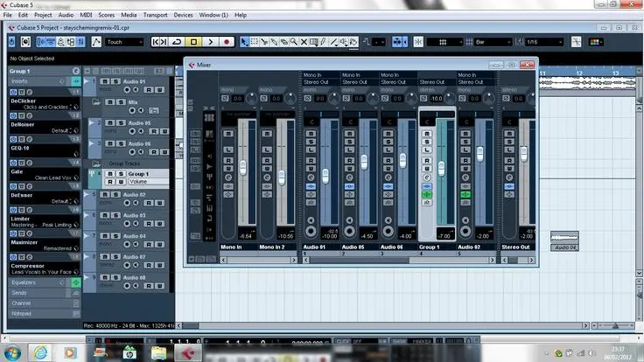Click the Group 1 mixer fader handle
Viewport: 644px width, 362px height.
442,168
